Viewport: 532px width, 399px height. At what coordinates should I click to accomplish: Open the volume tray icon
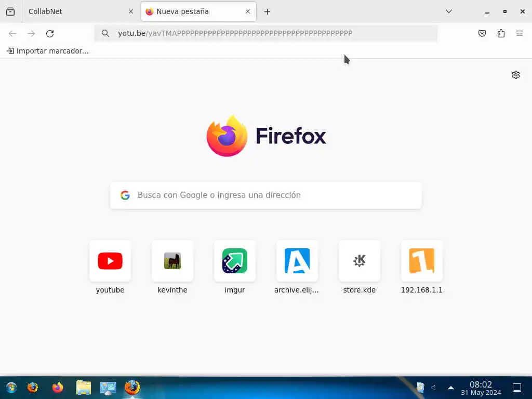coord(433,388)
